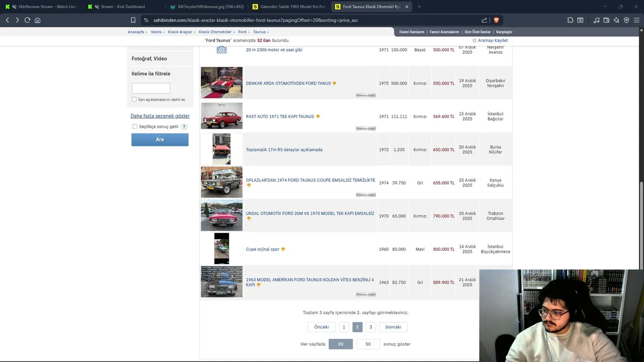
Task: Open the Brave Shields lion icon
Action: tap(496, 20)
